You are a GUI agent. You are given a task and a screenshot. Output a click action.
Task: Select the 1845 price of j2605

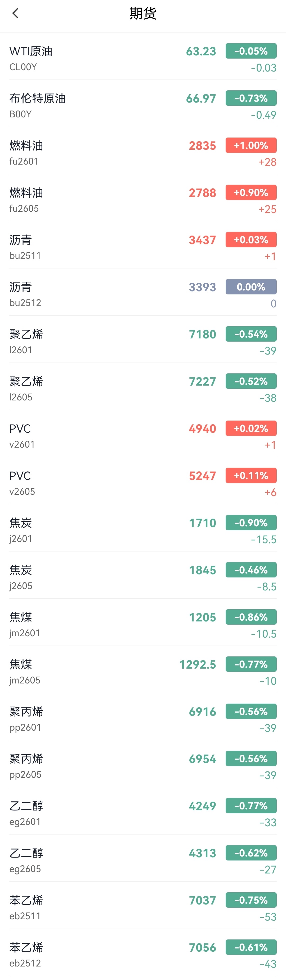(x=202, y=570)
